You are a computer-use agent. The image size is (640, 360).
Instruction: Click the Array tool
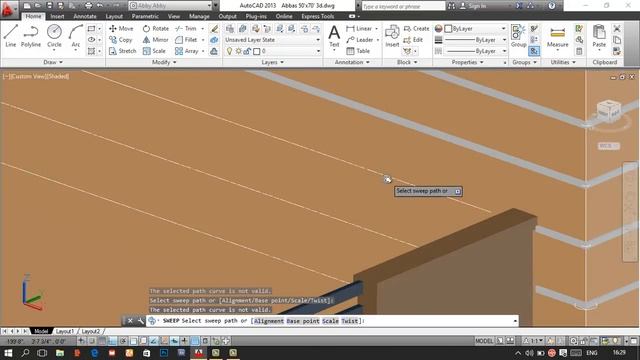pyautogui.click(x=187, y=51)
